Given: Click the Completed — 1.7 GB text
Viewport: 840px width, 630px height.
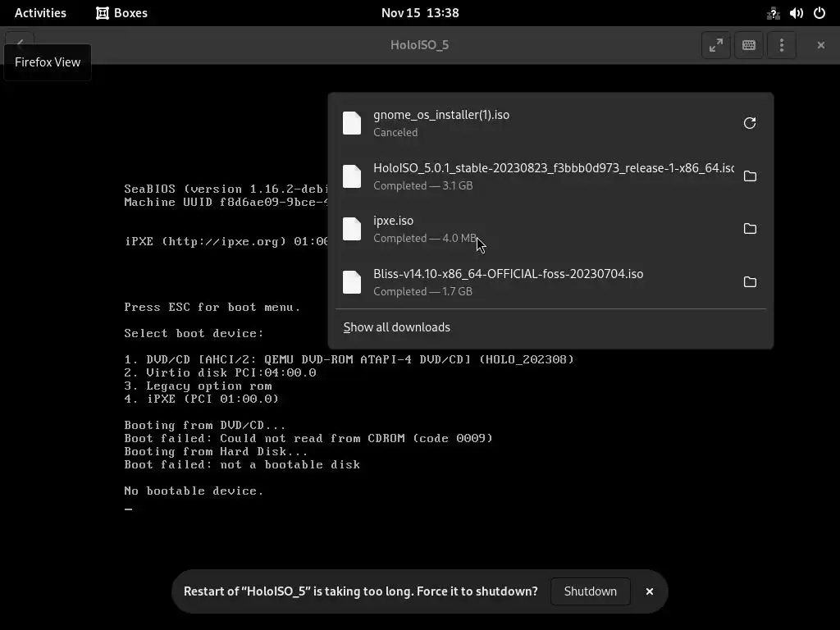Looking at the screenshot, I should coord(422,291).
